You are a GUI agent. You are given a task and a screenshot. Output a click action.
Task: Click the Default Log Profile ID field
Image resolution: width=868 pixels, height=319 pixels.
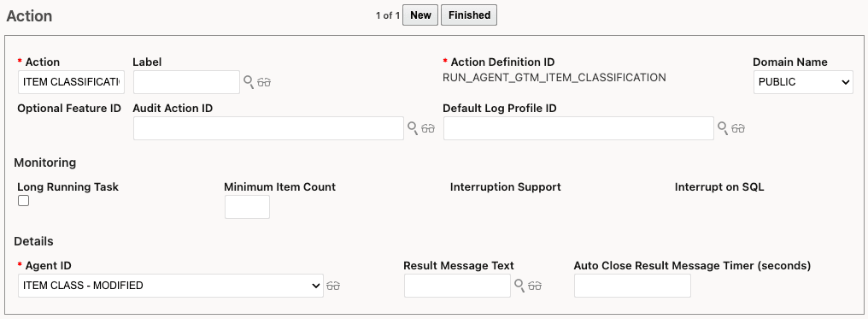click(578, 128)
